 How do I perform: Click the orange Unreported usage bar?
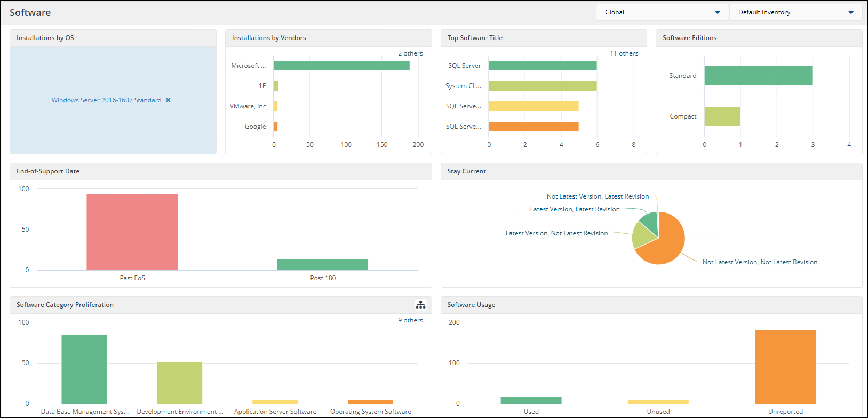tap(785, 366)
